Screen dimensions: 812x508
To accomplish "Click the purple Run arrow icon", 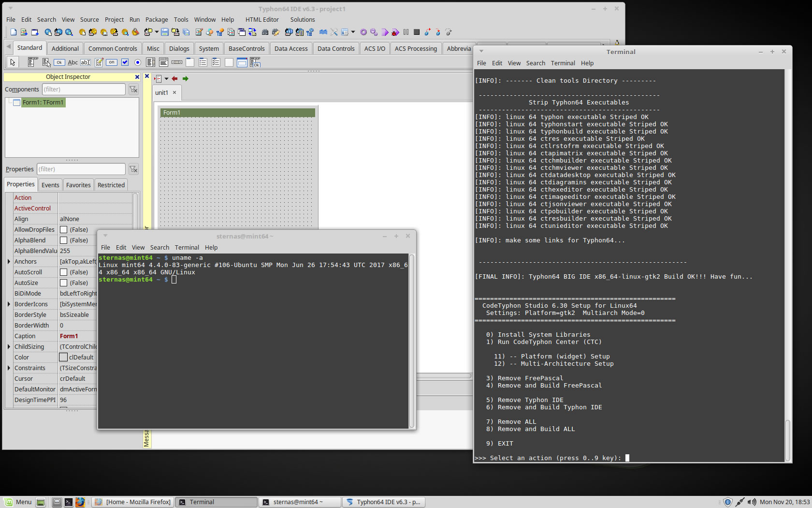I will (x=385, y=32).
